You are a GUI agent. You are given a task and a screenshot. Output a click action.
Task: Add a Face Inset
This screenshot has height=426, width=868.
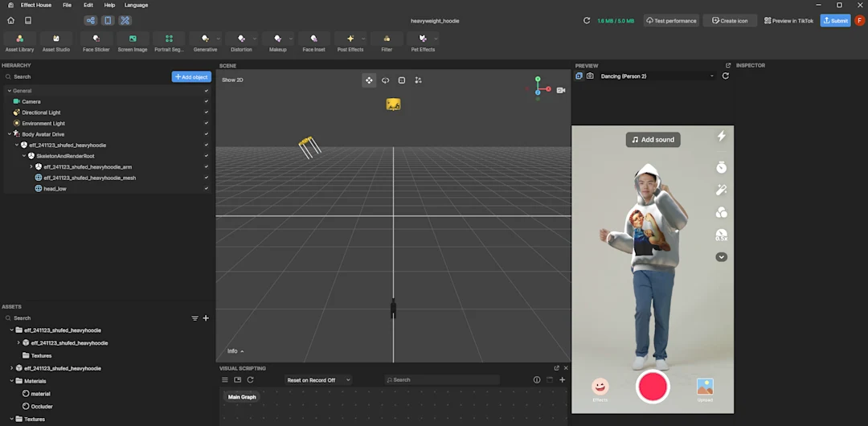click(x=314, y=43)
